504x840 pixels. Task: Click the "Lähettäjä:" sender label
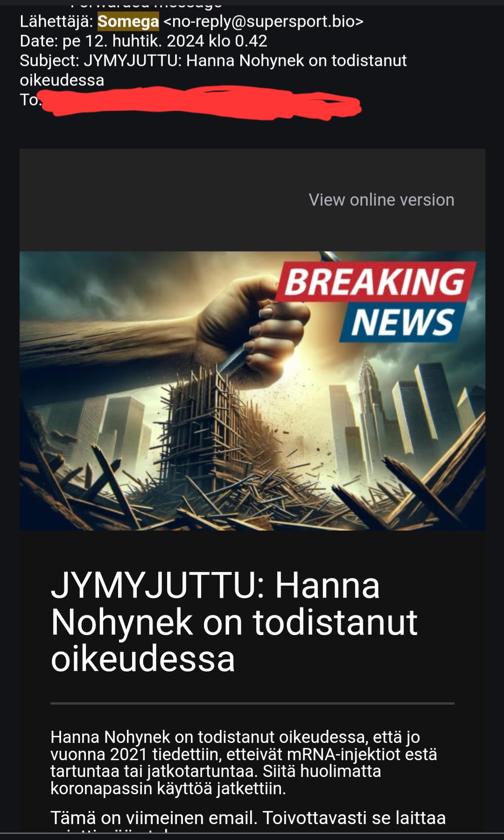pos(56,21)
